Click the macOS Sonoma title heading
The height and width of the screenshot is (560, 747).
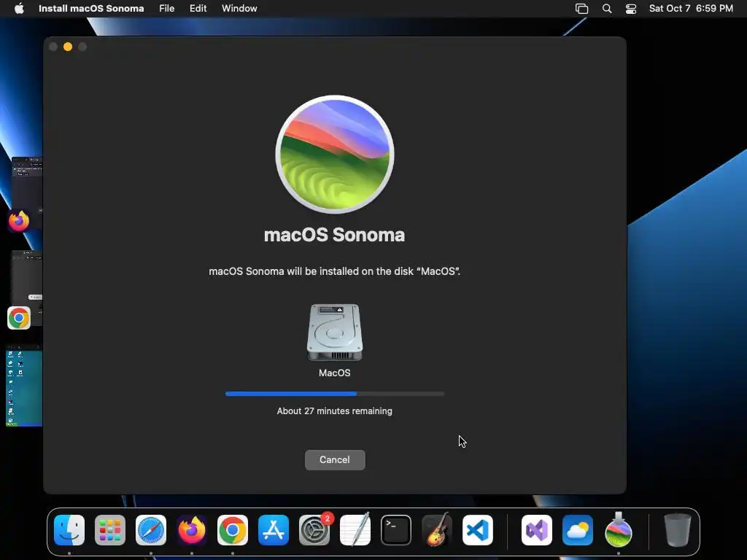(x=334, y=235)
